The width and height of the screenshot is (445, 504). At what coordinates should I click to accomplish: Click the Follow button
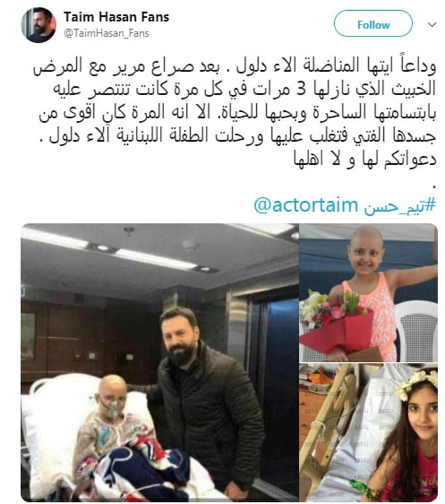[x=373, y=24]
